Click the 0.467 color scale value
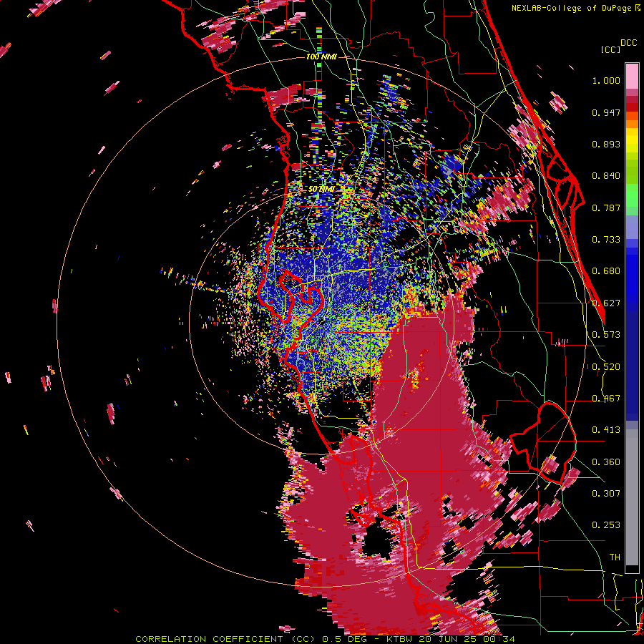 tap(606, 399)
